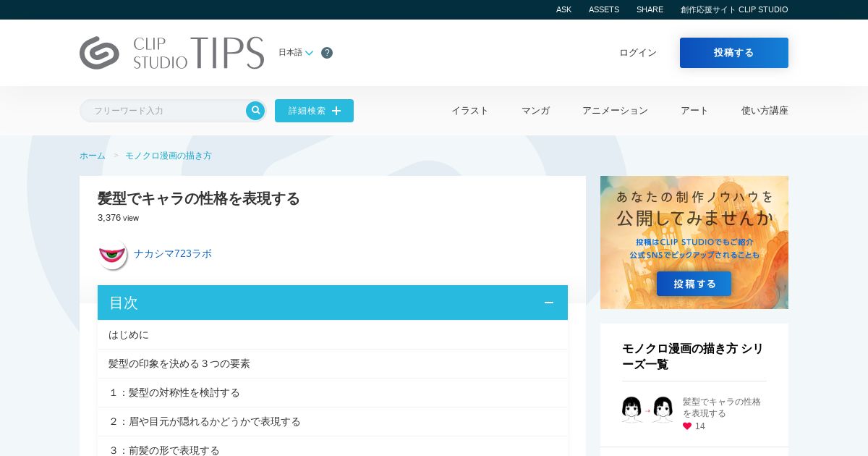This screenshot has height=456, width=868.
Task: Open the ASK link in top bar
Action: pyautogui.click(x=564, y=9)
